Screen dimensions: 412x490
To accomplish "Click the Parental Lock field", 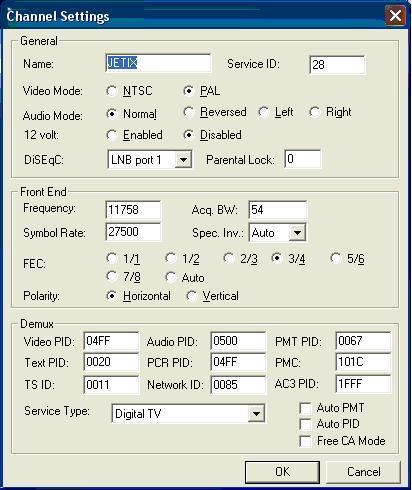I will tap(303, 159).
